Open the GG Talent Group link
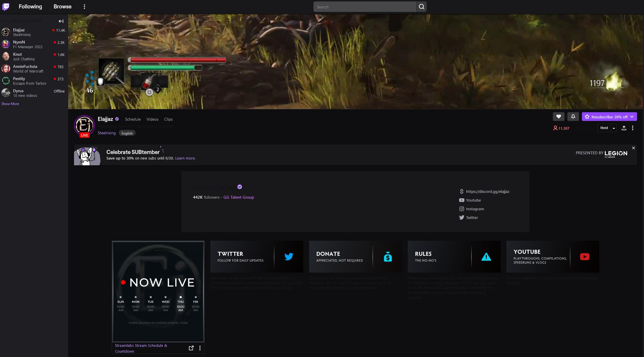644x357 pixels. click(x=239, y=197)
